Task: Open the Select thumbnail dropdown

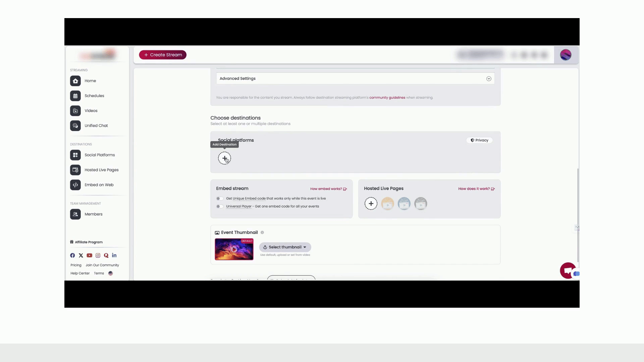Action: point(285,247)
